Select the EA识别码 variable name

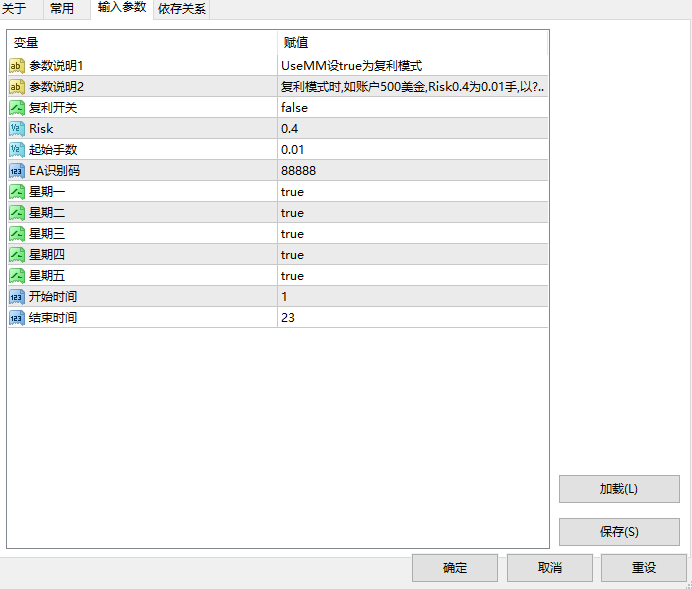(x=54, y=171)
